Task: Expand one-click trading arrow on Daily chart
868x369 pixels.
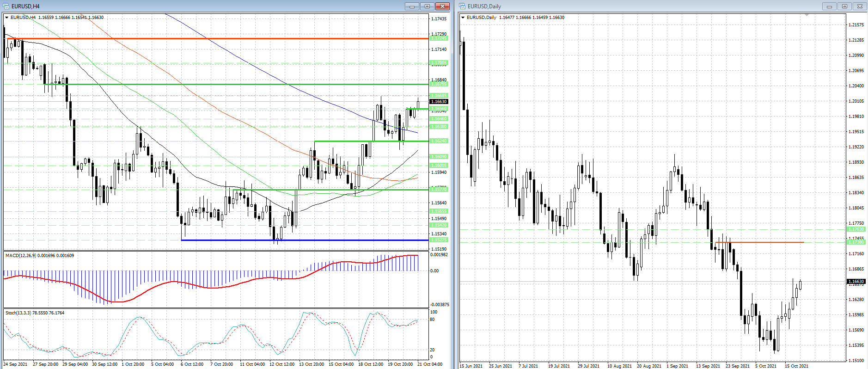Action: (x=463, y=17)
